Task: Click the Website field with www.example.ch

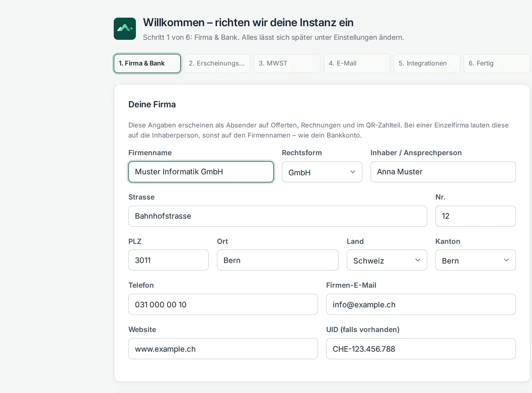Action: pyautogui.click(x=223, y=349)
